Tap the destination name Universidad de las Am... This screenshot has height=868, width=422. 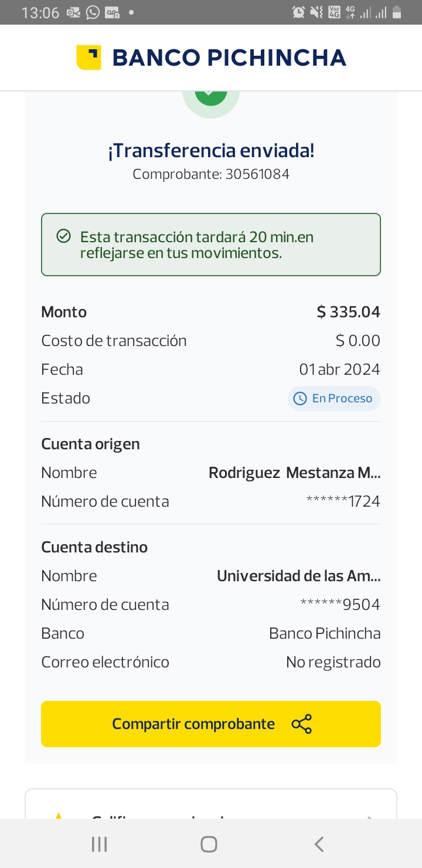pos(298,576)
